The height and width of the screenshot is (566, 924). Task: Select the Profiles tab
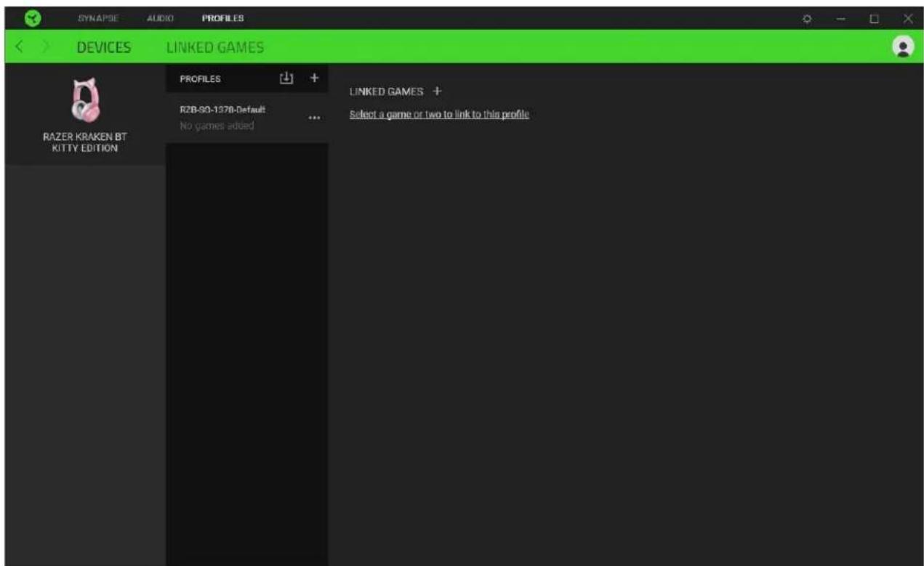point(222,17)
